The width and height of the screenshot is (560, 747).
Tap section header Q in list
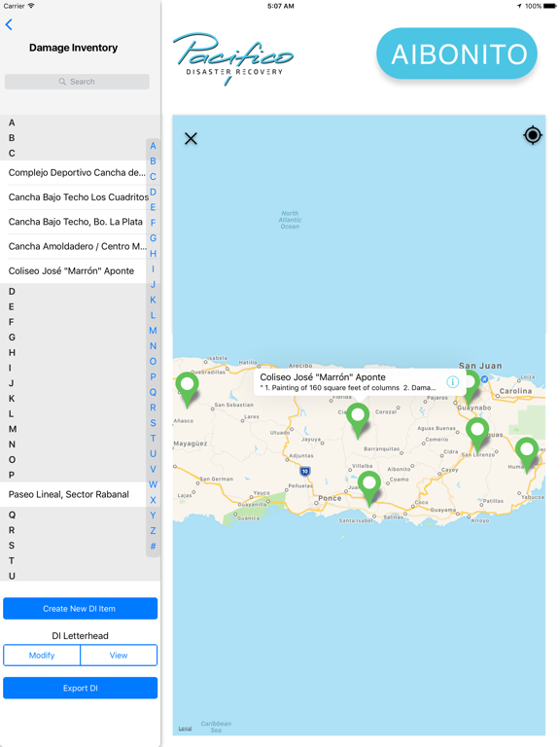click(12, 515)
